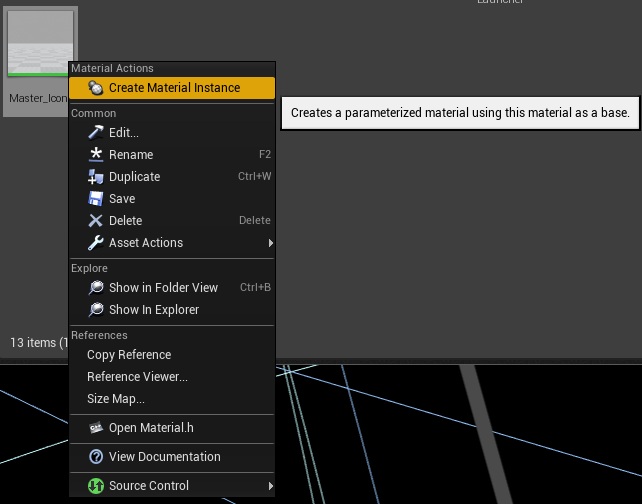Click the Duplicate icon

coord(95,176)
